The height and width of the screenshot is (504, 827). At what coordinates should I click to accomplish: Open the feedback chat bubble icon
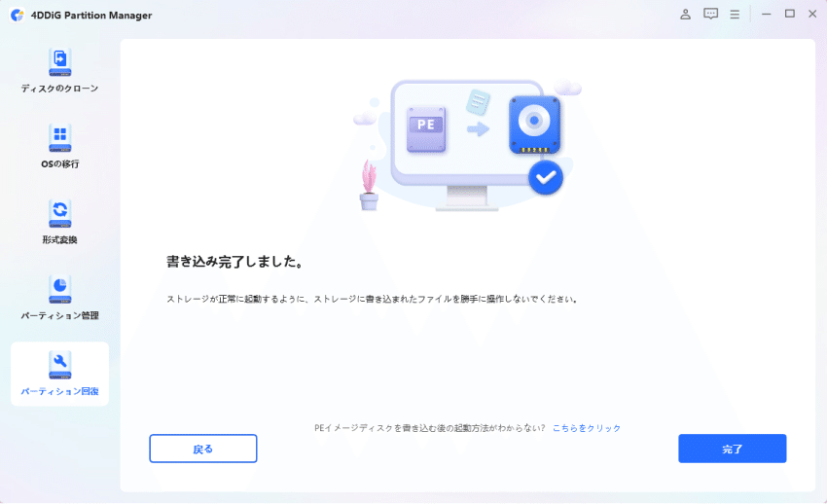click(710, 15)
